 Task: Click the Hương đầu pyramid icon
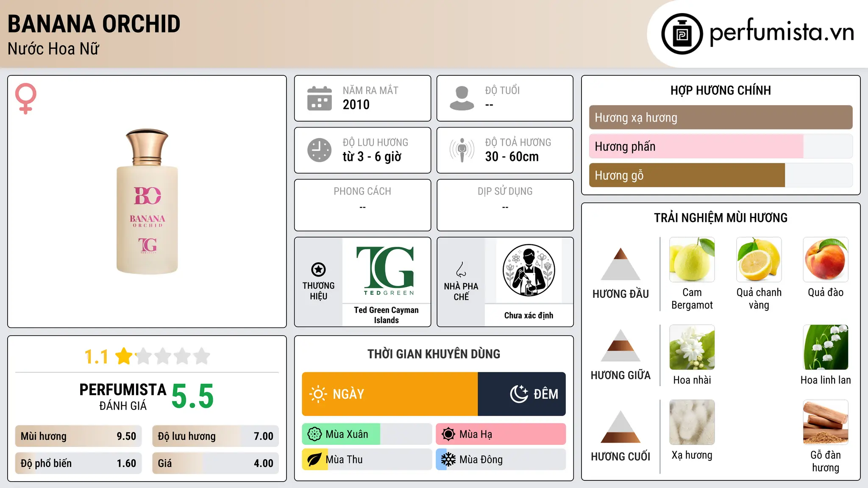click(x=620, y=264)
